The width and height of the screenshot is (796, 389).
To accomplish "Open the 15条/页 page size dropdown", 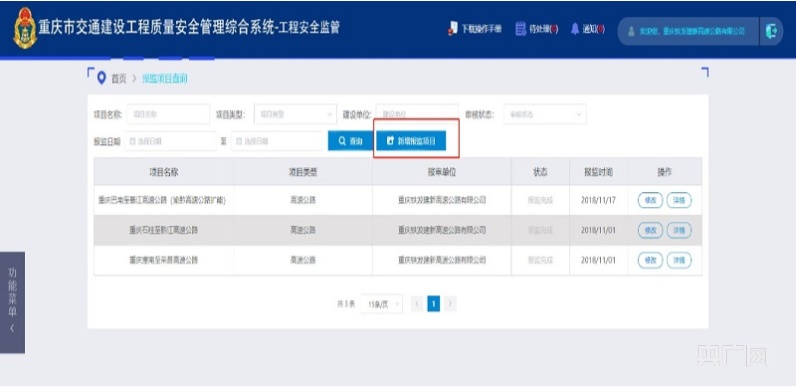I will tap(382, 304).
